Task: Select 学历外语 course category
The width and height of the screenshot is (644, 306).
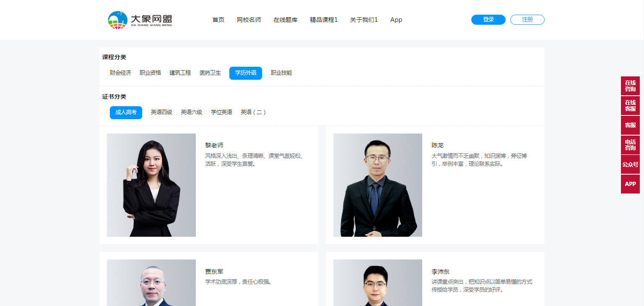Action: point(246,73)
